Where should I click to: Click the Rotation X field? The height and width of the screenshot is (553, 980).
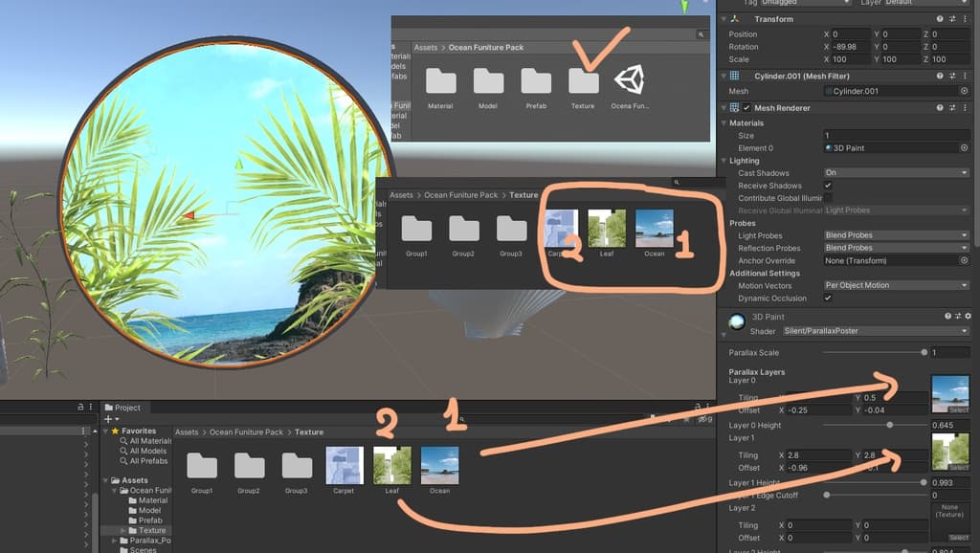[851, 47]
